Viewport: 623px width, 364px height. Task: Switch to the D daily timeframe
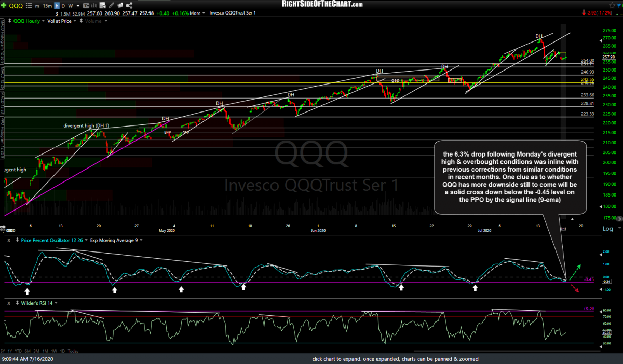click(x=63, y=5)
